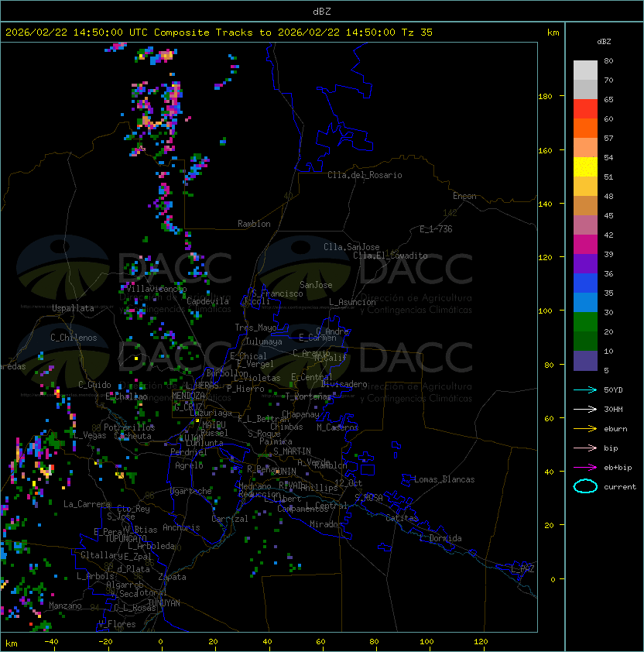Select the Zapata place label
644x652 pixels.
pyautogui.click(x=172, y=577)
